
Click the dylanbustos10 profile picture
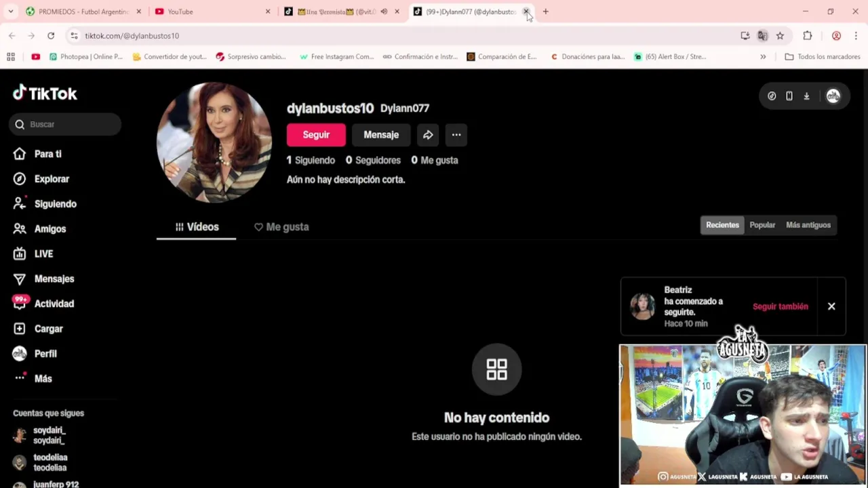(x=214, y=142)
